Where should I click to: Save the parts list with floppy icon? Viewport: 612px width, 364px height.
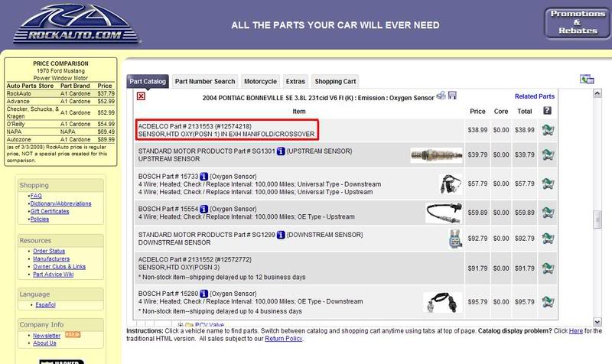click(x=452, y=95)
